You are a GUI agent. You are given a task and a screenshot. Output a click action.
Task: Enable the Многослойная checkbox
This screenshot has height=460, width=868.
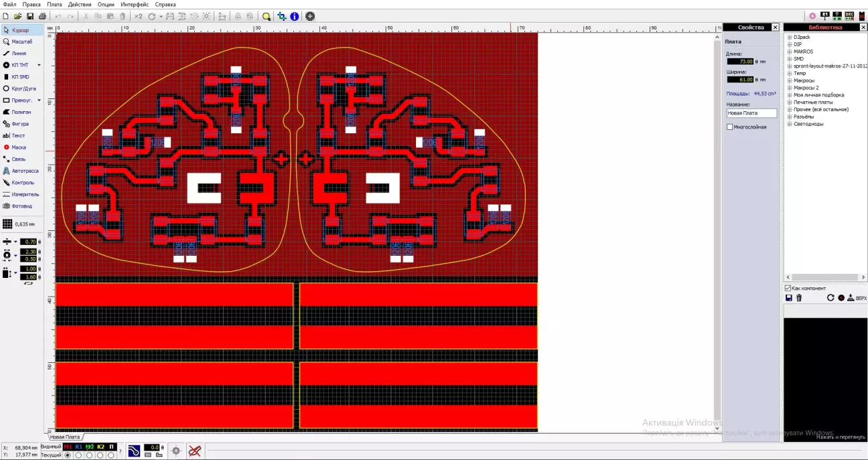[730, 127]
